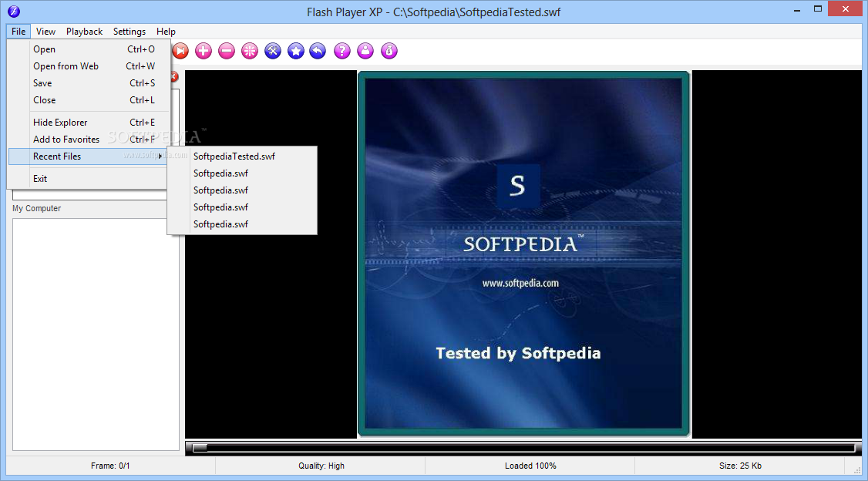Screen dimensions: 868x481
Task: Click the blue curved back arrow icon
Action: (318, 51)
